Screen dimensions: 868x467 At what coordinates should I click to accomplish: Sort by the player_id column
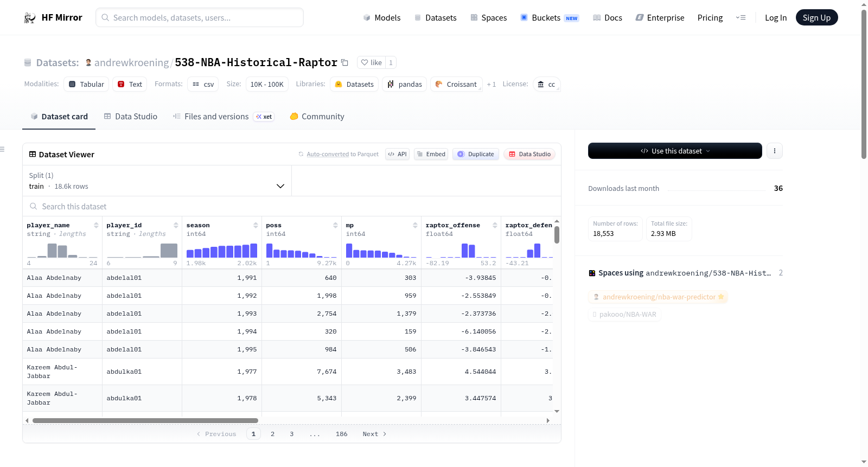tap(176, 225)
